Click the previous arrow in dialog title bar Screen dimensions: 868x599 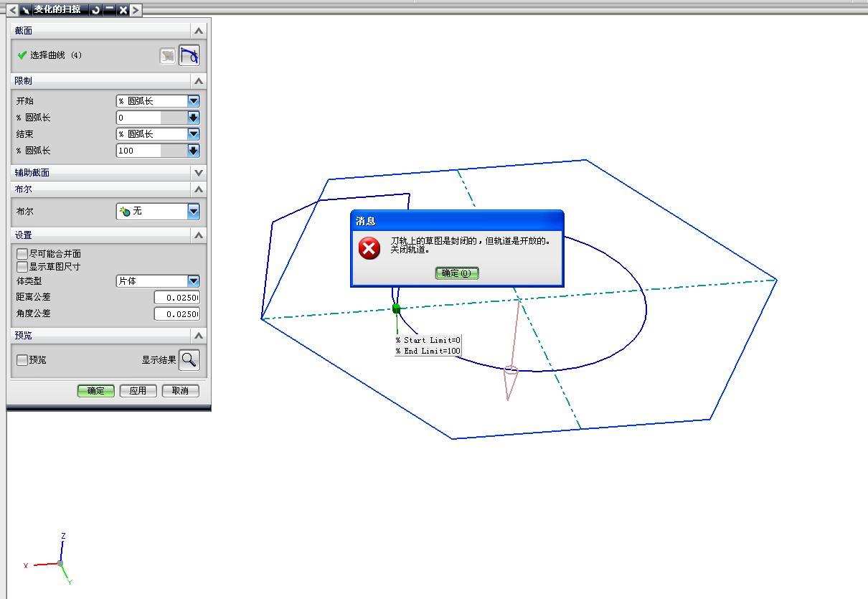coord(12,10)
